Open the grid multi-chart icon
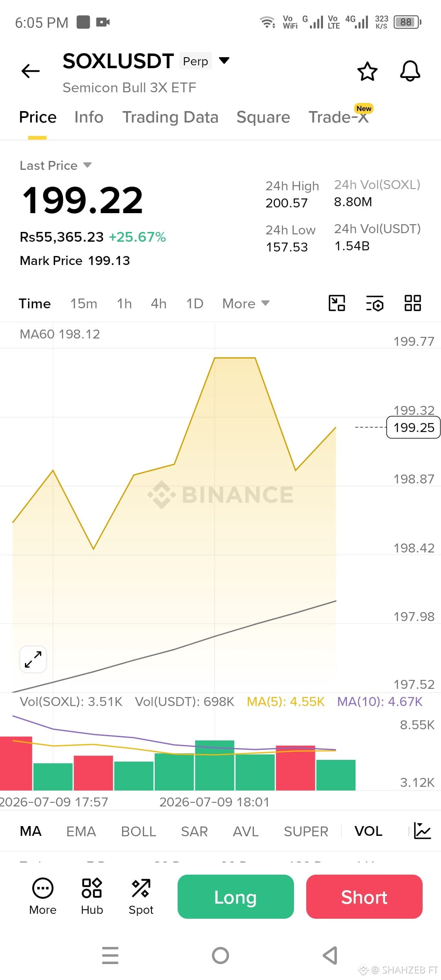Viewport: 441px width, 980px height. click(x=413, y=303)
